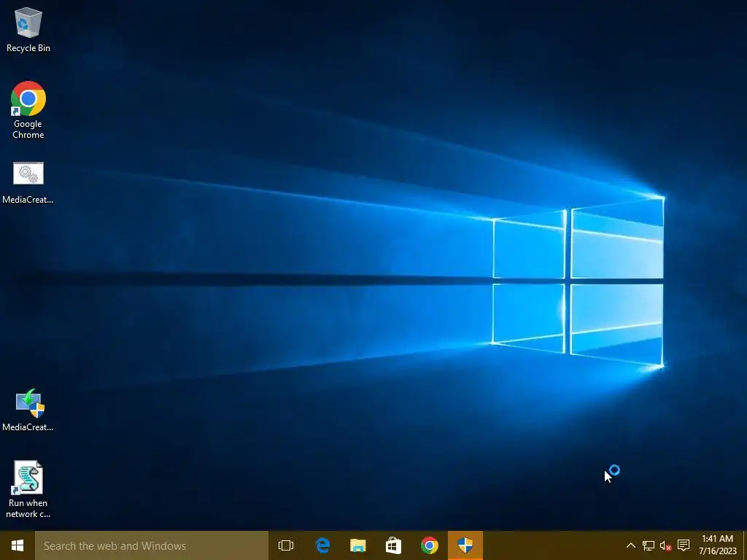Open the Windows Store taskbar icon
The image size is (747, 560).
pyautogui.click(x=393, y=545)
